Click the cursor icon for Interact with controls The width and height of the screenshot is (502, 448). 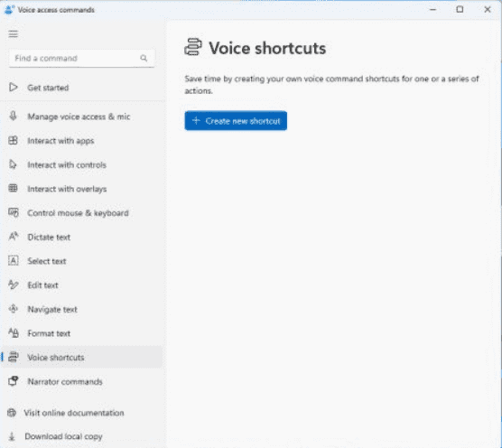[x=13, y=164]
